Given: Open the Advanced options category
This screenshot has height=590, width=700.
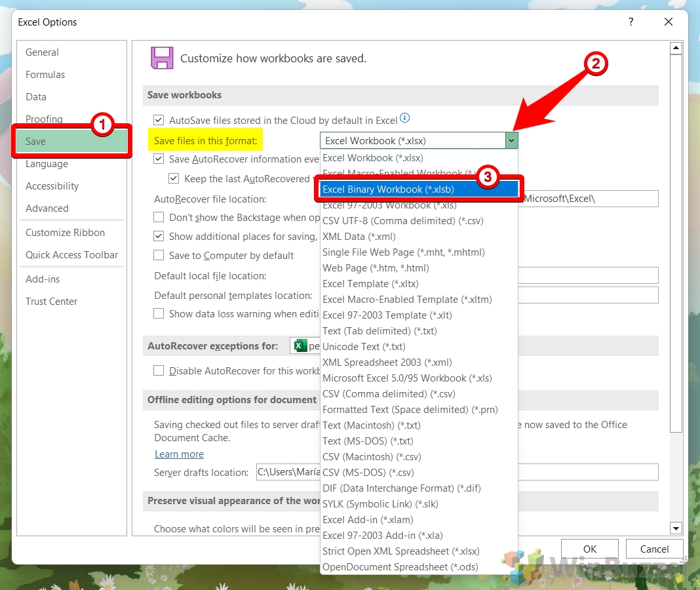Looking at the screenshot, I should click(x=71, y=208).
